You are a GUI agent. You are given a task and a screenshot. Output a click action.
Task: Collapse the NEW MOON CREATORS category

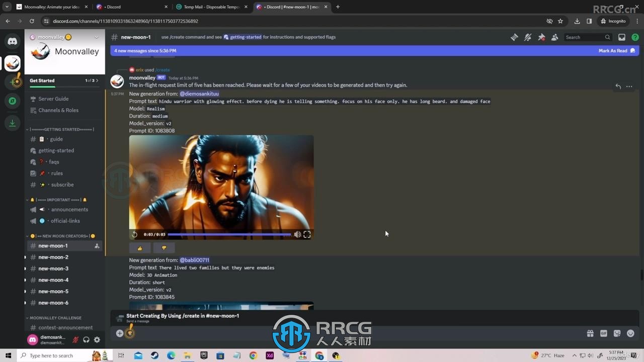[60, 236]
